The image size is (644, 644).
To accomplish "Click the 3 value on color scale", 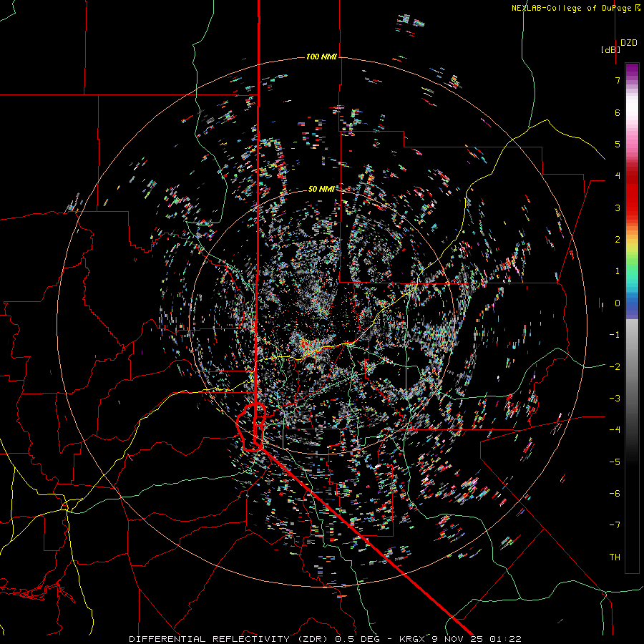I will tap(618, 208).
